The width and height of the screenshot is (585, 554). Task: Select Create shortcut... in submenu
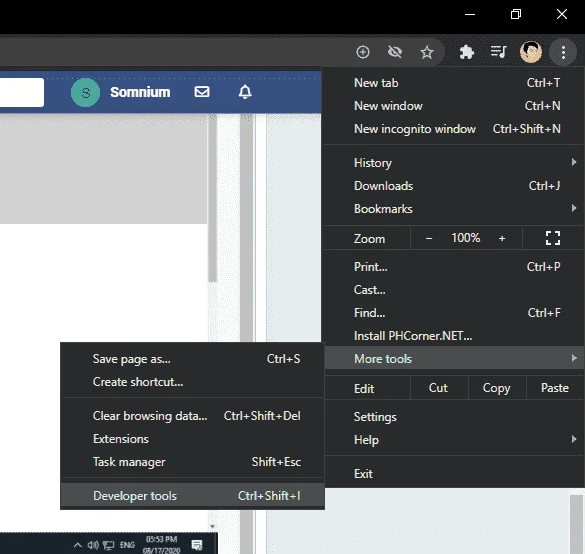pyautogui.click(x=192, y=382)
